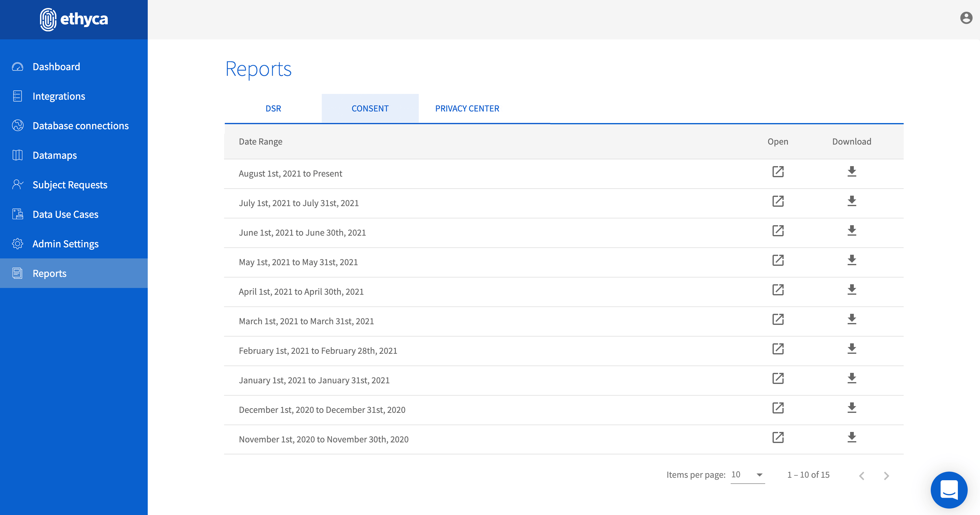This screenshot has height=515, width=980.
Task: Open the chat support widget
Action: [949, 490]
